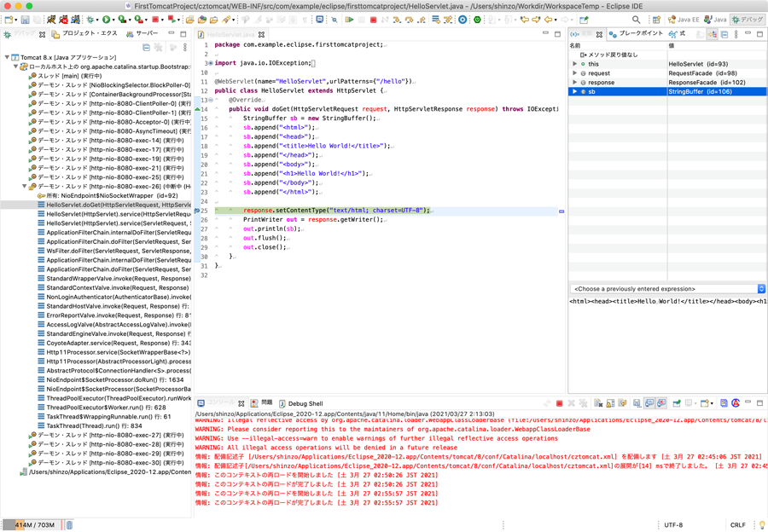
Task: Click the Drop to Frame icon
Action: (436, 20)
